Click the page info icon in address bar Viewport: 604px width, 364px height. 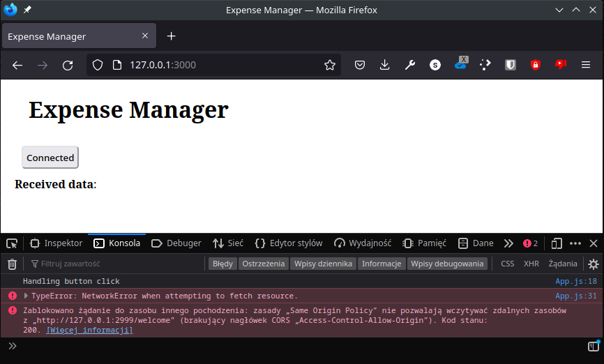(117, 65)
